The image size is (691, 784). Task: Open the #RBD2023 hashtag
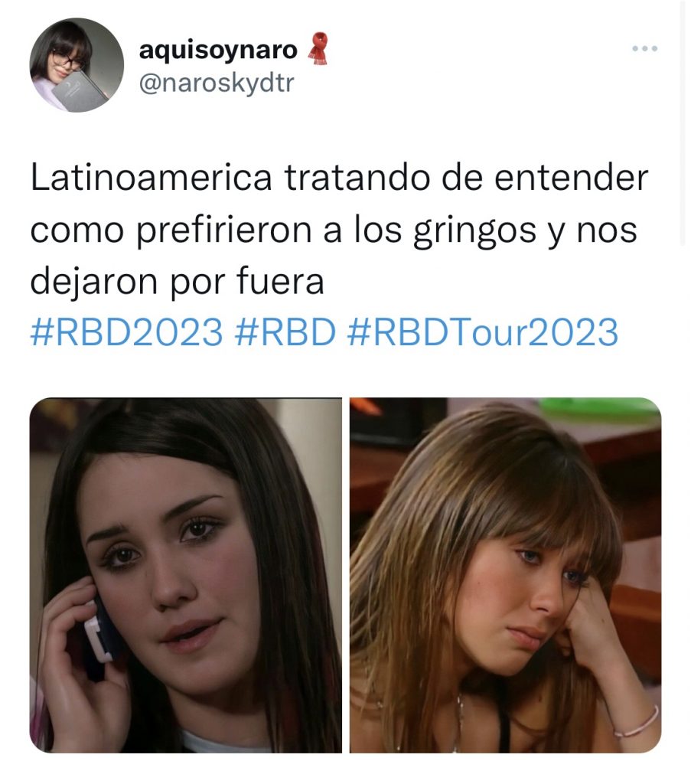tap(126, 332)
